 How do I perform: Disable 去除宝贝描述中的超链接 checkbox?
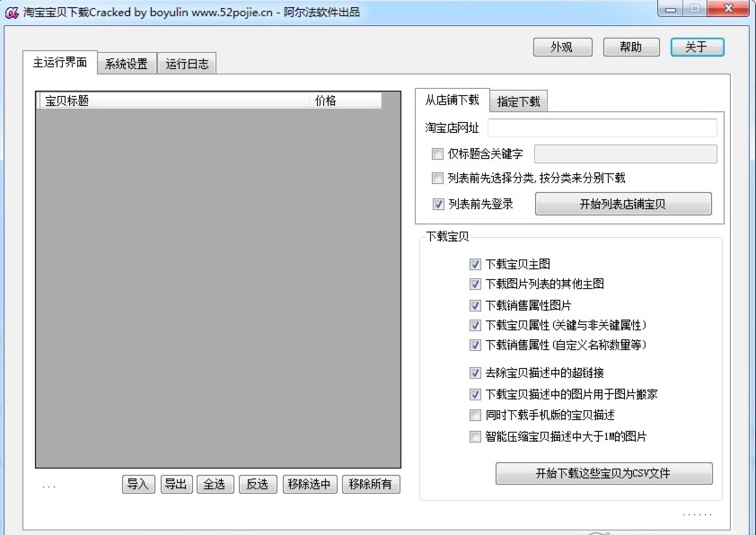click(475, 373)
